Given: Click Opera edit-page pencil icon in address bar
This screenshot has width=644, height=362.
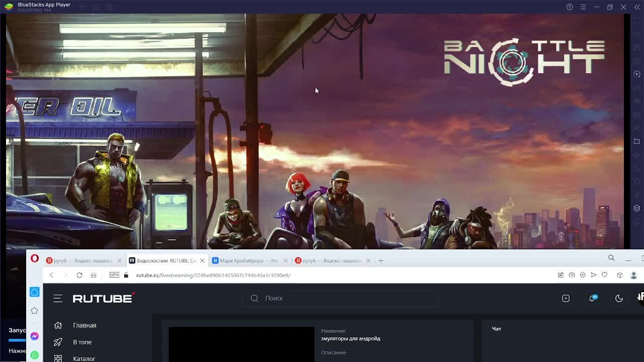Looking at the screenshot, I should pyautogui.click(x=560, y=275).
